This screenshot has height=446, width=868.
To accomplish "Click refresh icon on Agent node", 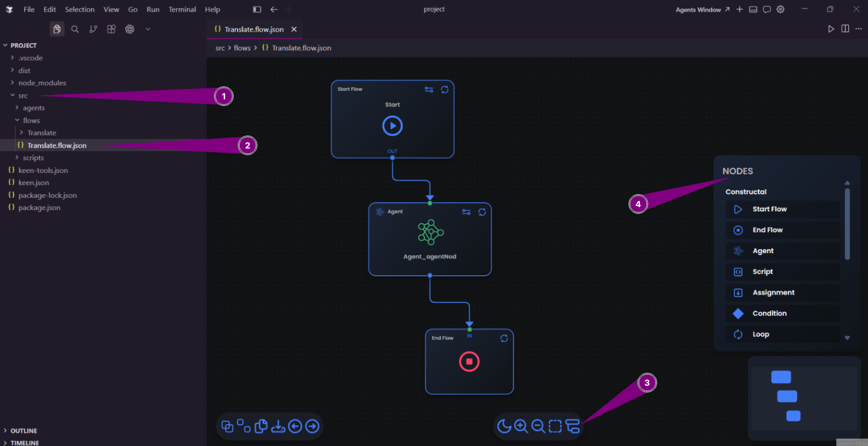I will 482,212.
